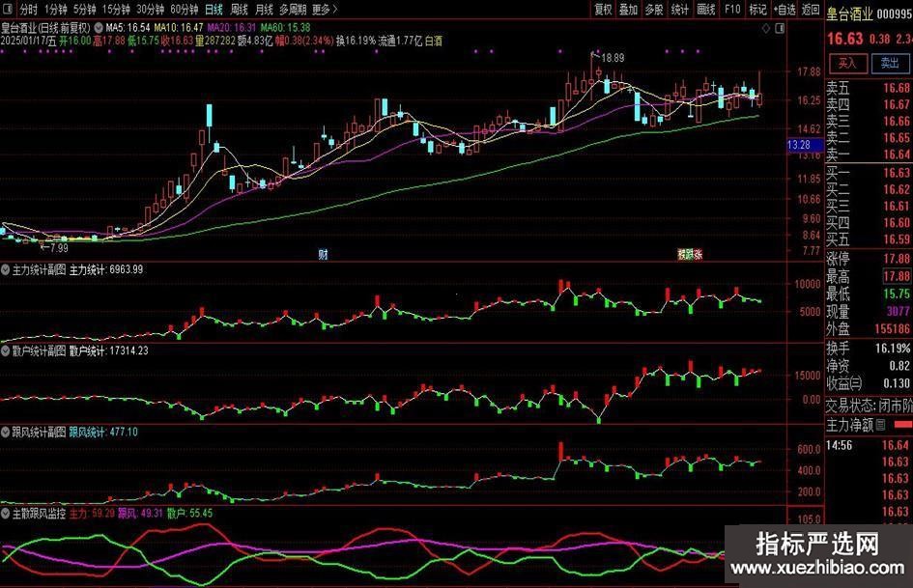Click the 白酒 sector label

coord(433,41)
